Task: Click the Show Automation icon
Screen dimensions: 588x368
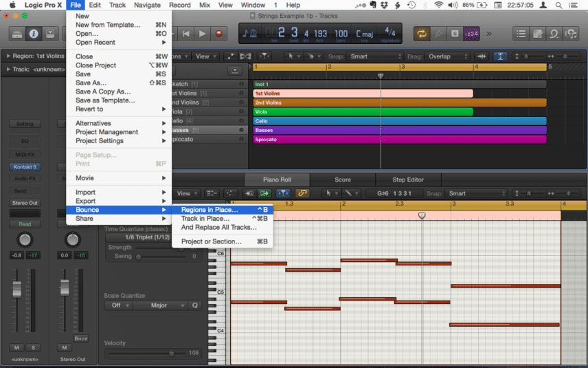Action: pyautogui.click(x=230, y=56)
